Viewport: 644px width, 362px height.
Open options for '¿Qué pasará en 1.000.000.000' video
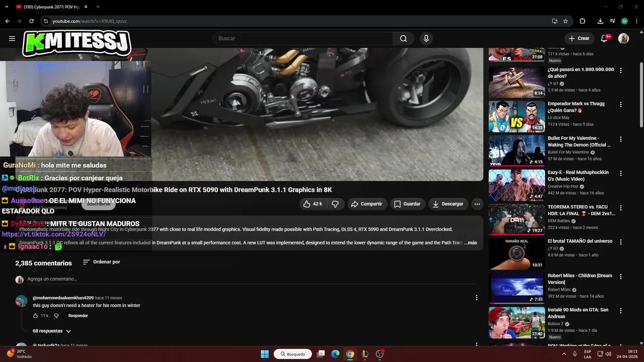620,70
